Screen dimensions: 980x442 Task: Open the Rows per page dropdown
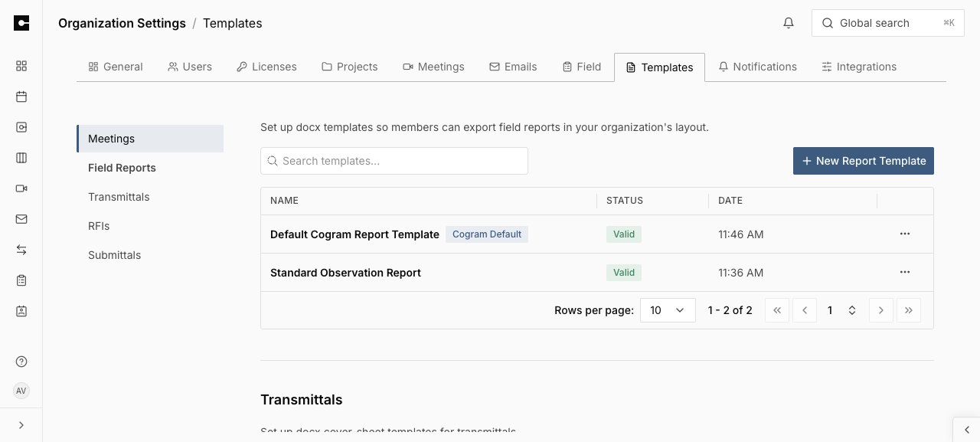pos(668,310)
